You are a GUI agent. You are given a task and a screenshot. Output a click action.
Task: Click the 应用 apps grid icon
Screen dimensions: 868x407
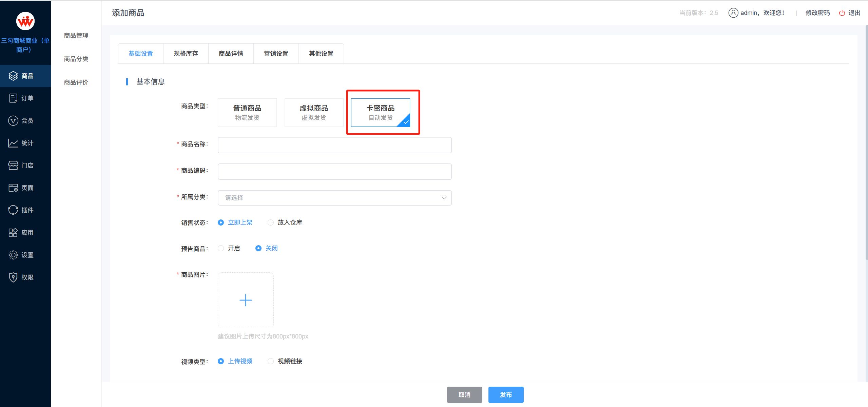coord(13,233)
